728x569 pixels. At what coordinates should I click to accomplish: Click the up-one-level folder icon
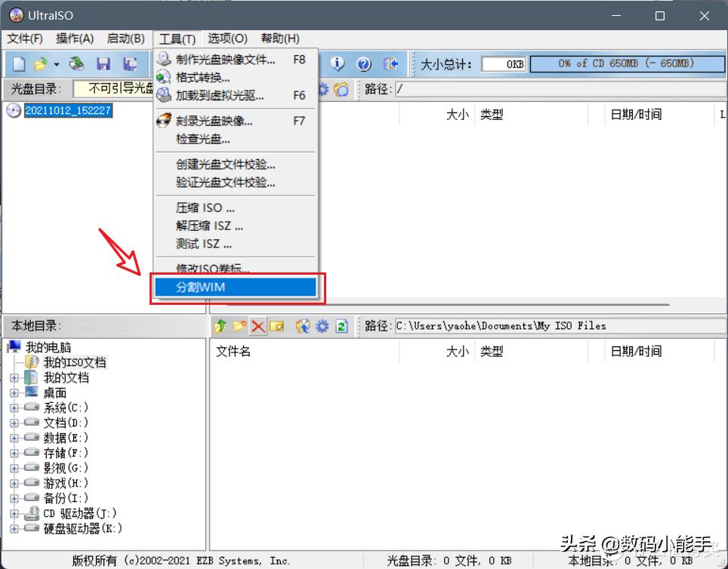coord(221,326)
